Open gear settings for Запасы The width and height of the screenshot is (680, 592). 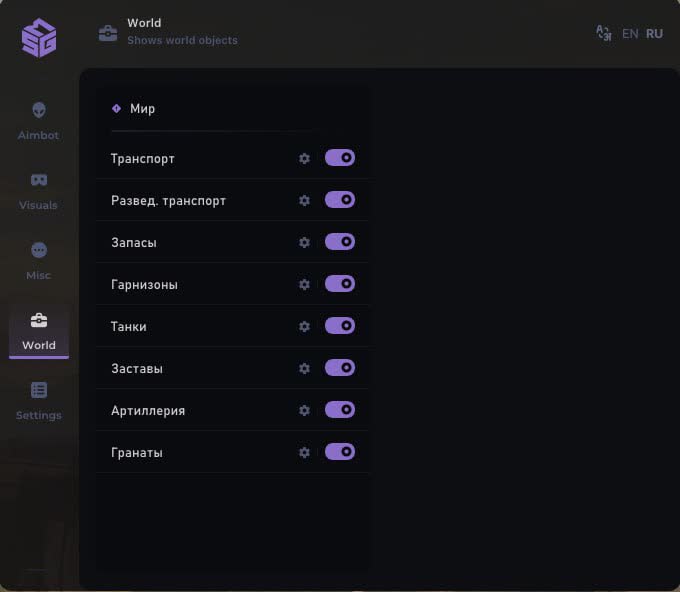tap(304, 242)
